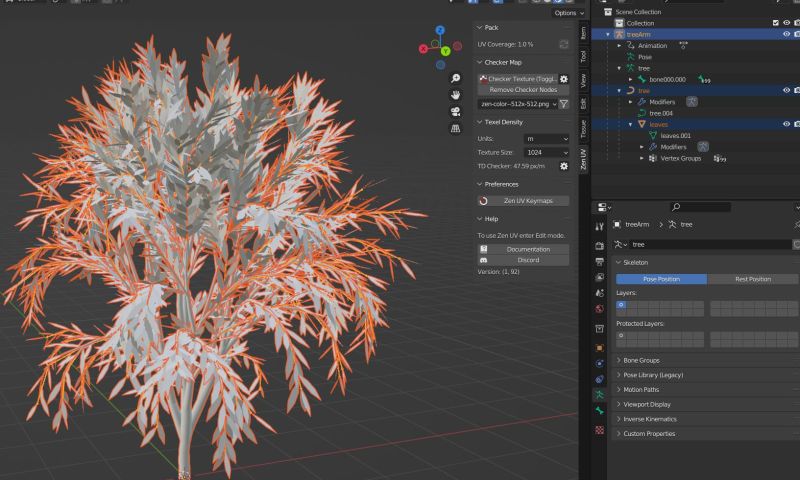The width and height of the screenshot is (800, 480).
Task: Switch to the Zen UV sidebar tab
Action: (x=583, y=159)
